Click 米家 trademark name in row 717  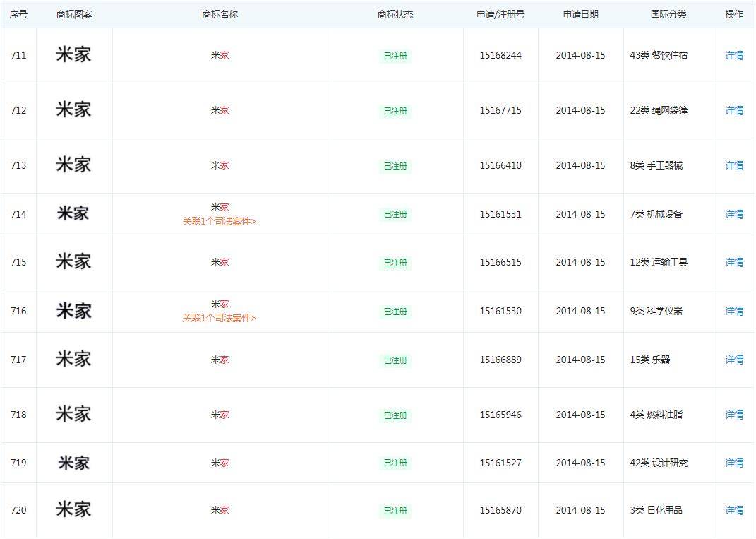220,360
